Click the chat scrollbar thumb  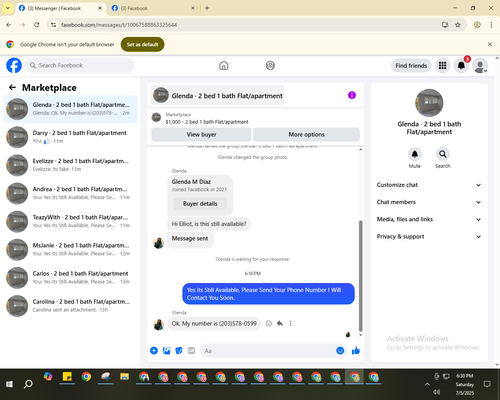(x=360, y=276)
